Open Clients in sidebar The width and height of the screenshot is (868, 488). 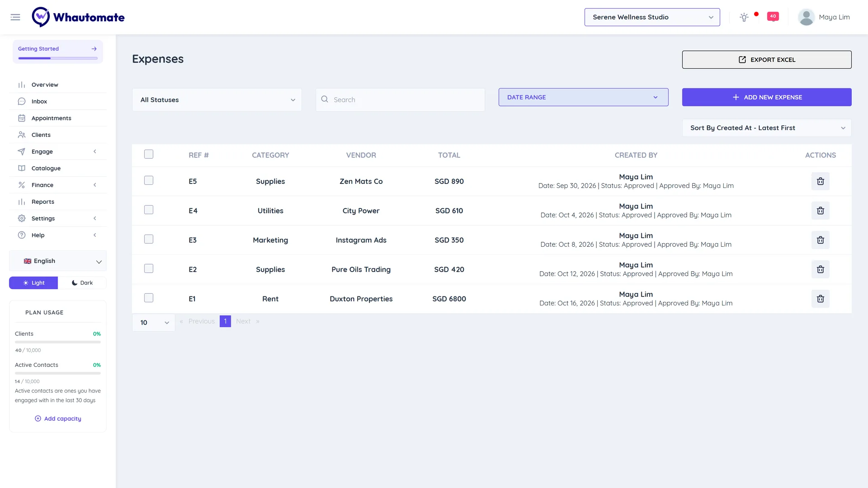pyautogui.click(x=58, y=135)
